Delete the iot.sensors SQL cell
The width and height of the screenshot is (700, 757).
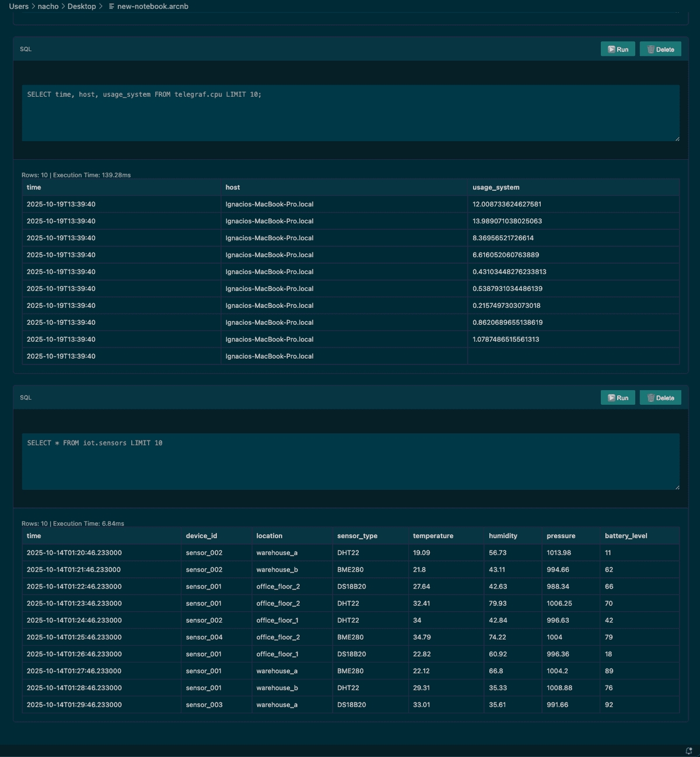pos(660,398)
